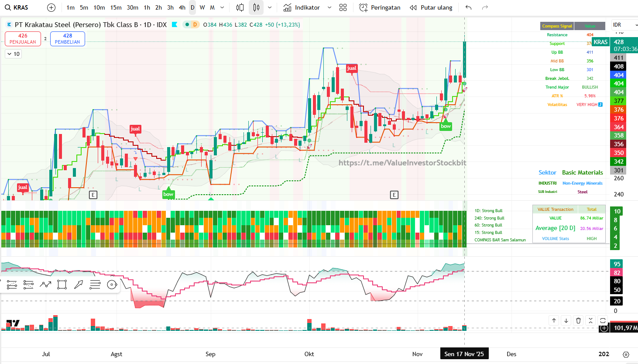The height and width of the screenshot is (364, 638).
Task: Open the chart type dropdown arrow
Action: pyautogui.click(x=270, y=7)
